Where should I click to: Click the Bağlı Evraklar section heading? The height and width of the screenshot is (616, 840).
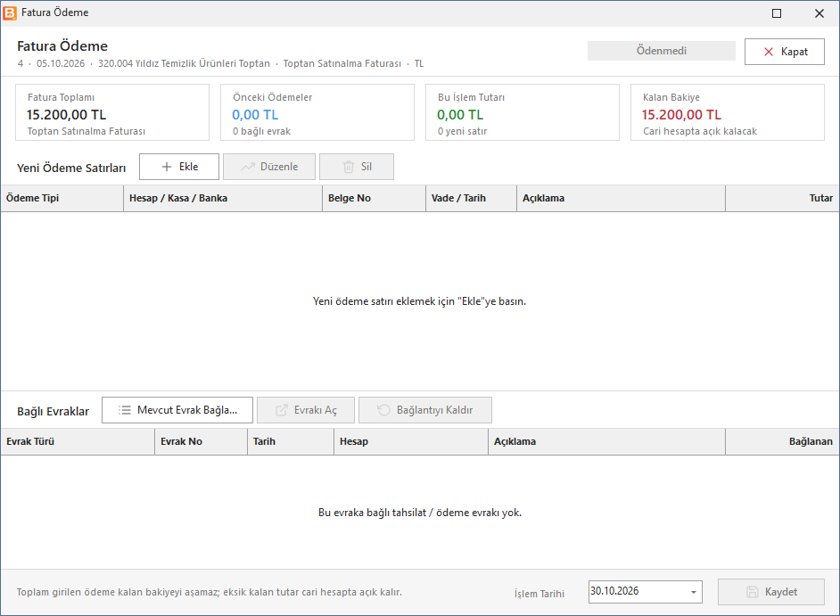pos(53,411)
